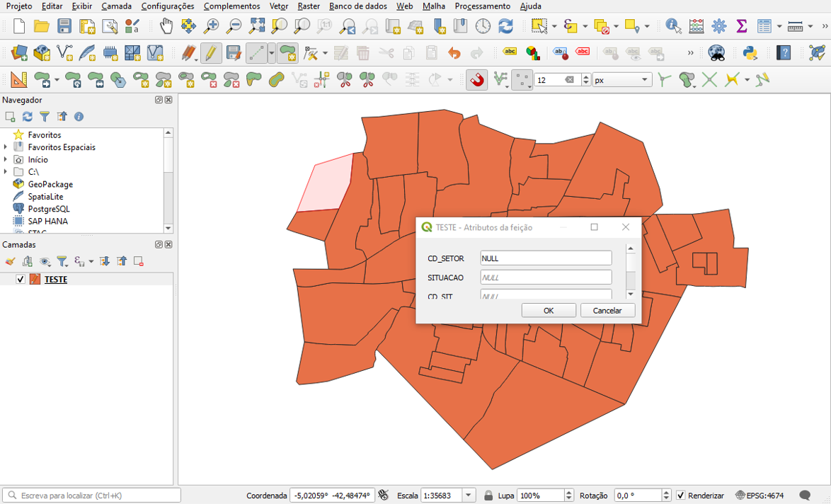Click the Identify Features tool icon
Screen dimensions: 831x504
point(673,26)
